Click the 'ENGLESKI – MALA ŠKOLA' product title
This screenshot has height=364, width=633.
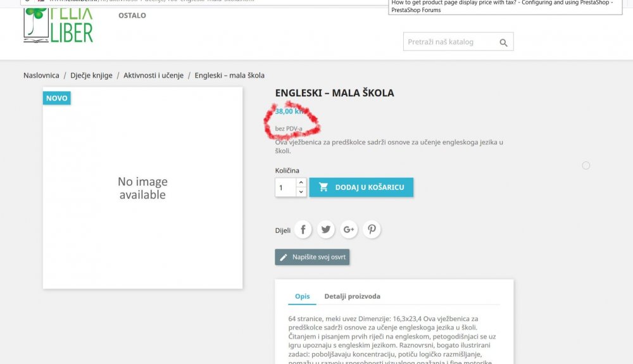pos(334,93)
